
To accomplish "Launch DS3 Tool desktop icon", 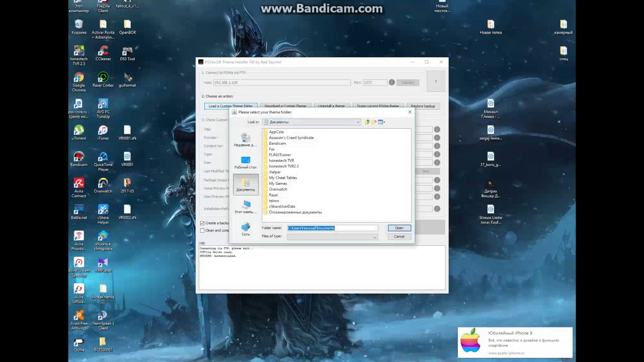I will pyautogui.click(x=127, y=54).
